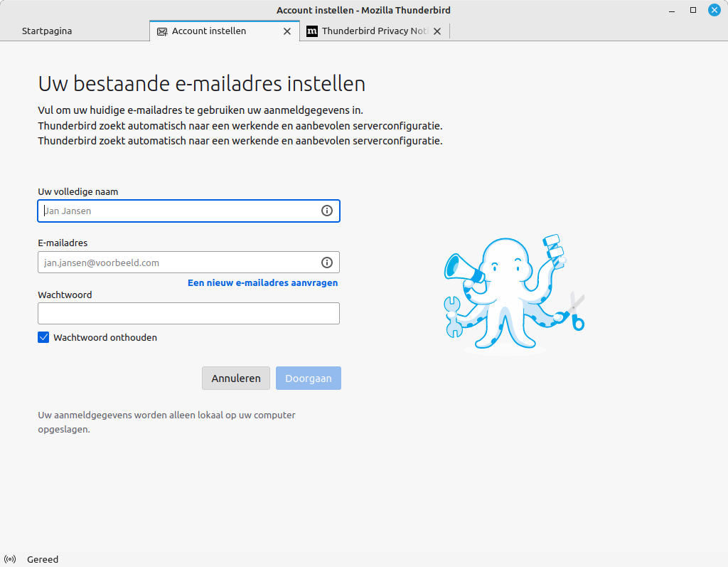
Task: Click the Mozilla icon on Privacy Notice tab
Action: [312, 31]
